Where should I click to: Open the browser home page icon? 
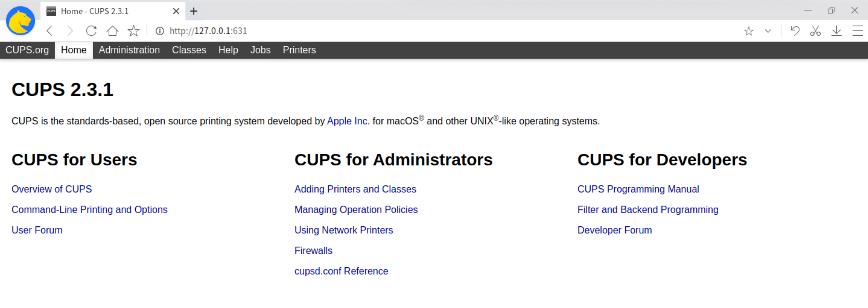112,31
